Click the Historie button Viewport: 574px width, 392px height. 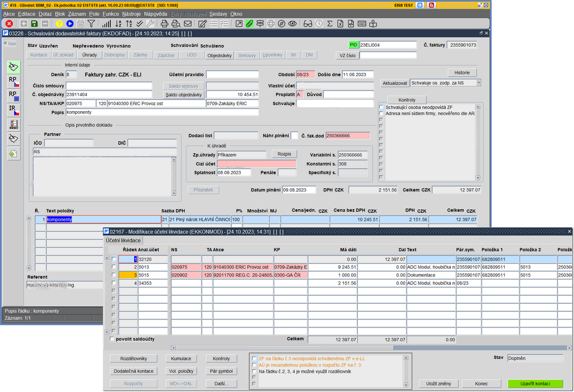(x=462, y=73)
